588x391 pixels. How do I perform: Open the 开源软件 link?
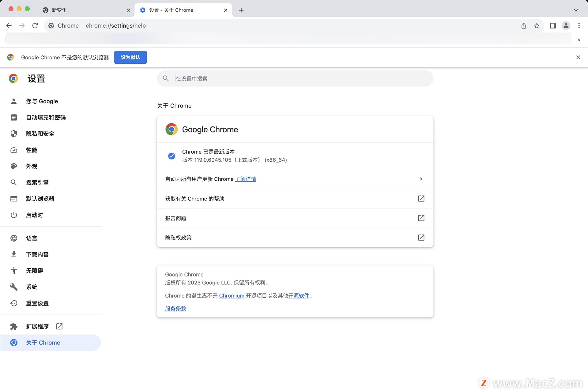pos(299,296)
